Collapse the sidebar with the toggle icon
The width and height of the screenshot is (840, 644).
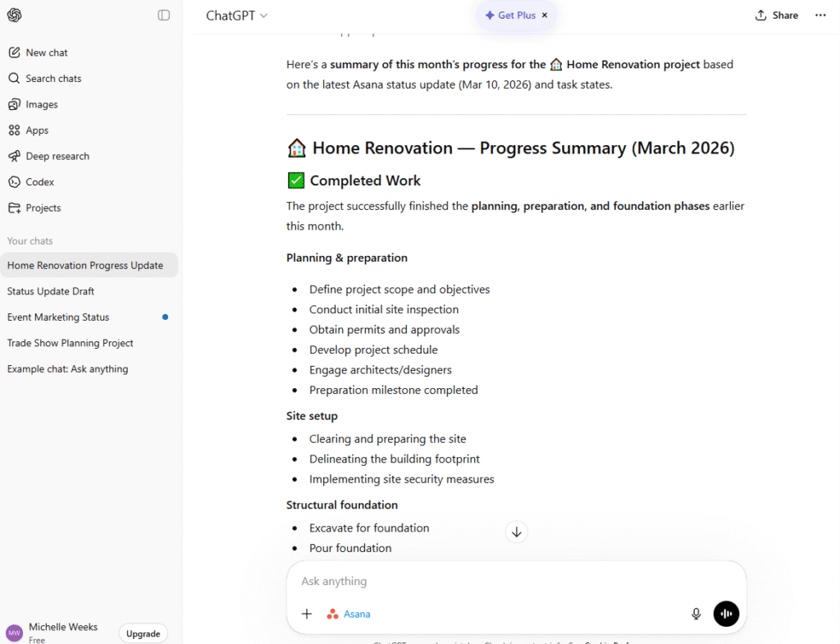click(x=164, y=15)
